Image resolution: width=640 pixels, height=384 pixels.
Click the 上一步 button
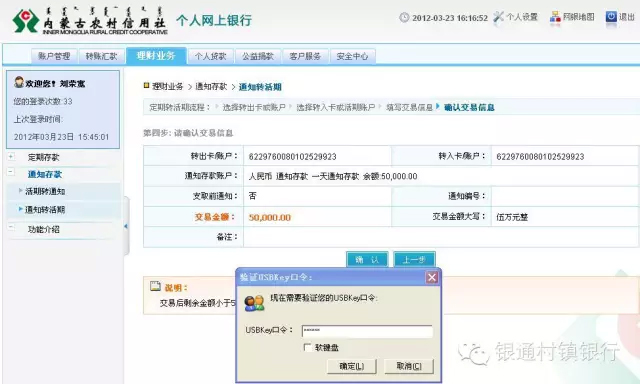[x=414, y=260]
